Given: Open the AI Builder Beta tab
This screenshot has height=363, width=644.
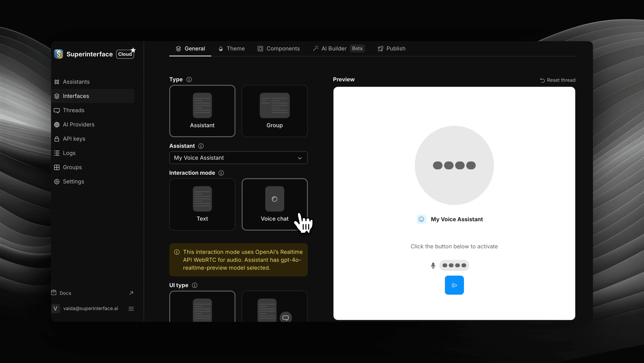Looking at the screenshot, I should pyautogui.click(x=333, y=49).
